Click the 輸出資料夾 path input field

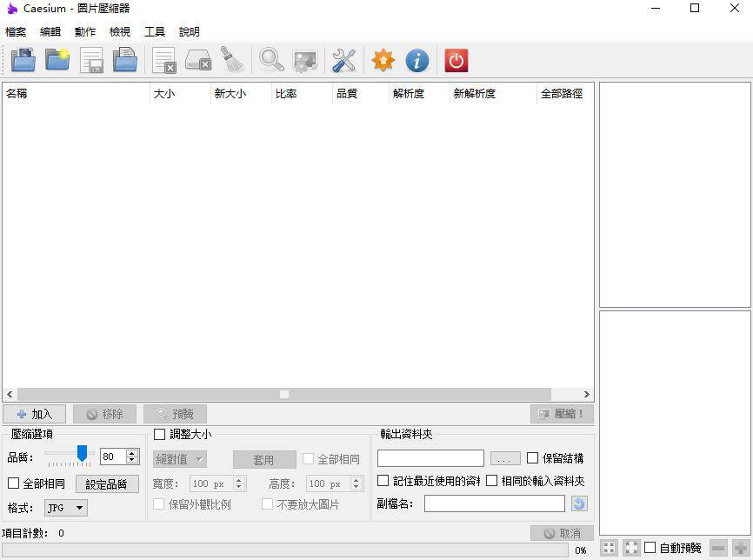click(x=430, y=458)
